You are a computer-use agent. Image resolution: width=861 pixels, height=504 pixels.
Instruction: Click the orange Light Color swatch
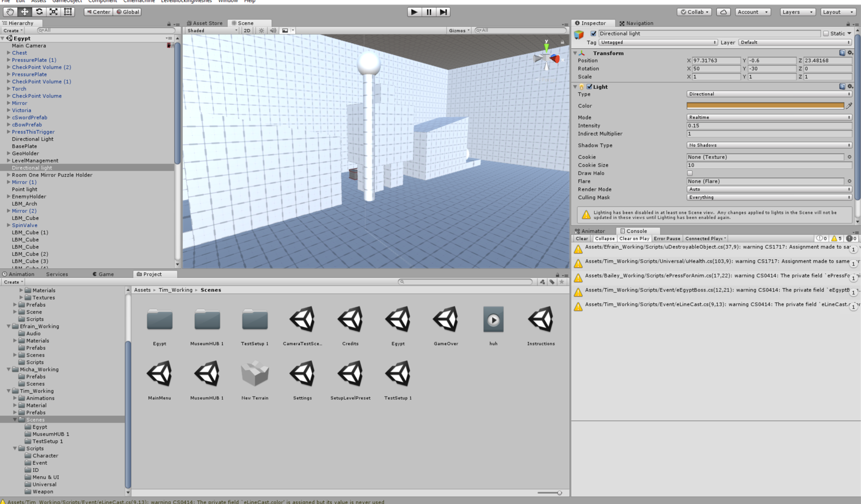click(x=765, y=106)
